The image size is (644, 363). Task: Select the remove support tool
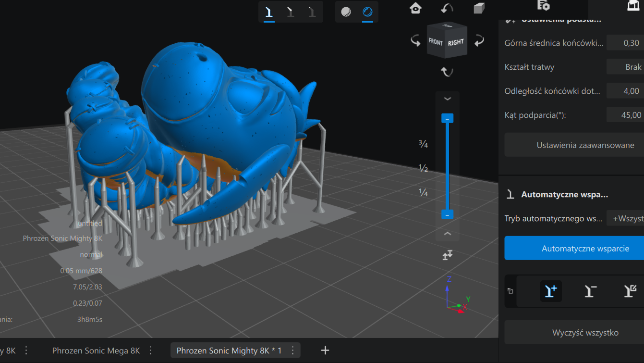[590, 291]
